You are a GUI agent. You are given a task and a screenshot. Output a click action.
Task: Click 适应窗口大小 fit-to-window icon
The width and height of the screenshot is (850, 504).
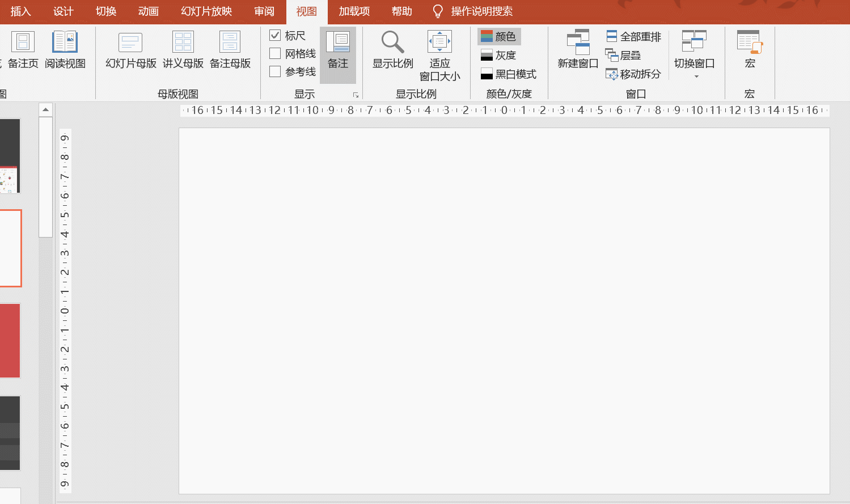pos(439,43)
